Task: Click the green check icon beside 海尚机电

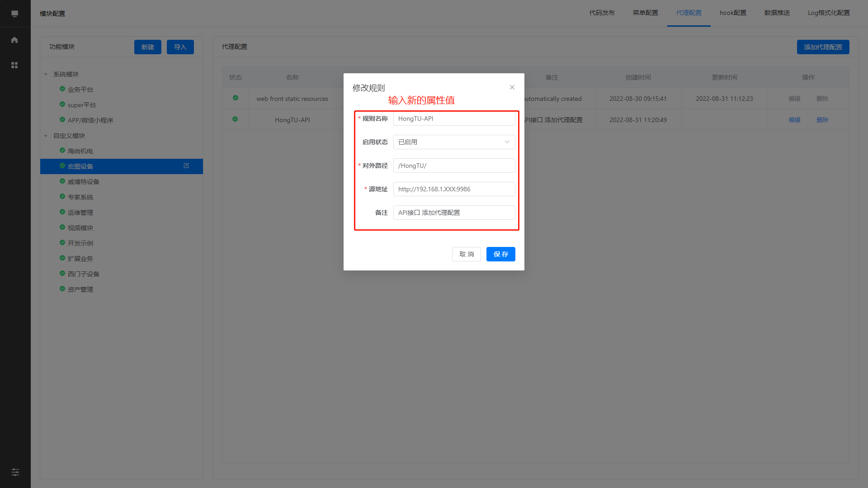Action: click(x=62, y=150)
